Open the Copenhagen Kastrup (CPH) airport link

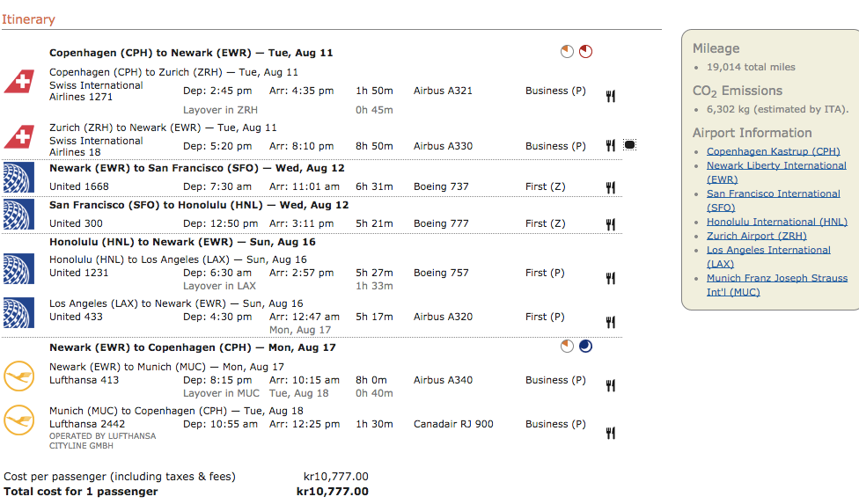[773, 151]
